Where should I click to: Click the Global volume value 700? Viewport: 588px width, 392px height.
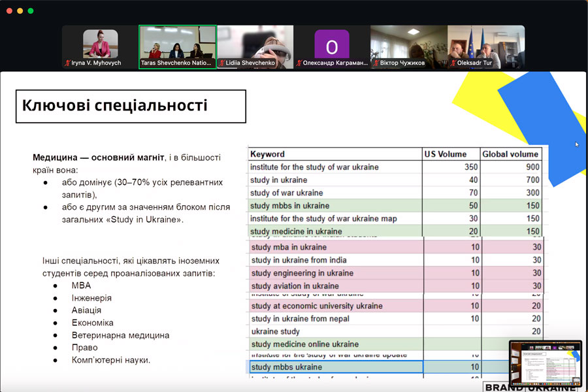[532, 180]
